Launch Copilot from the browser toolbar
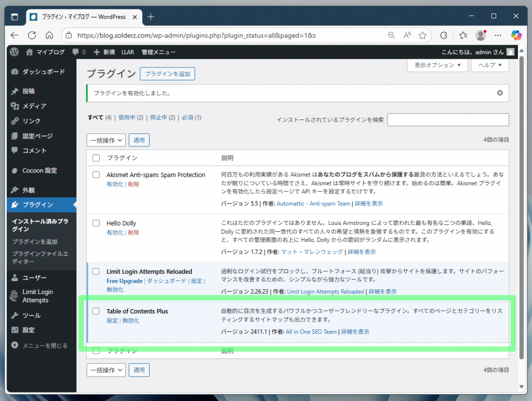 coord(515,35)
